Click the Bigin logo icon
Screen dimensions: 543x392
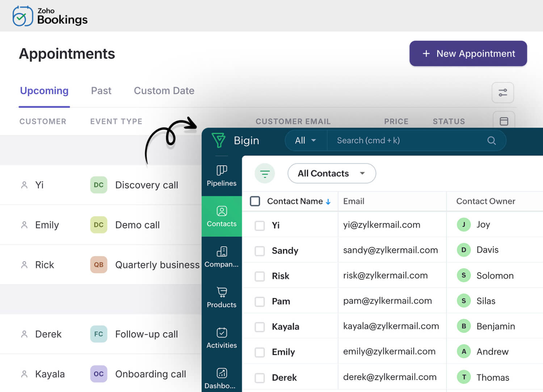coord(219,140)
